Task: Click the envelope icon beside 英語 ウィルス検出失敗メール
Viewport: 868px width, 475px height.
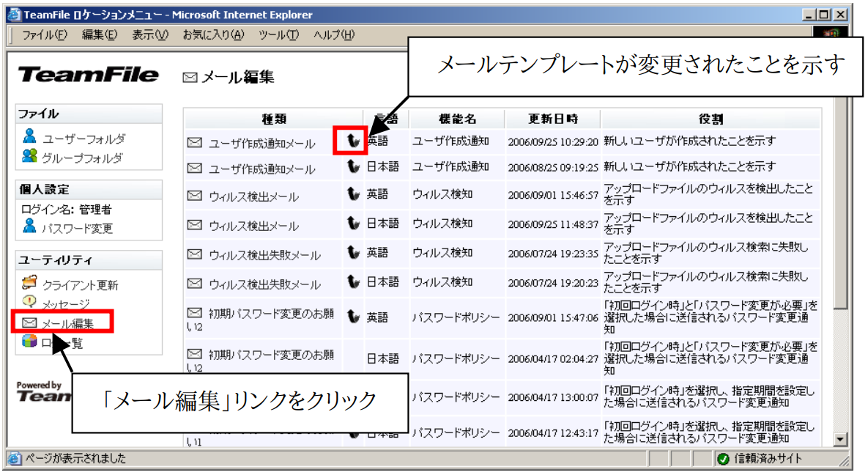Action: click(x=194, y=253)
